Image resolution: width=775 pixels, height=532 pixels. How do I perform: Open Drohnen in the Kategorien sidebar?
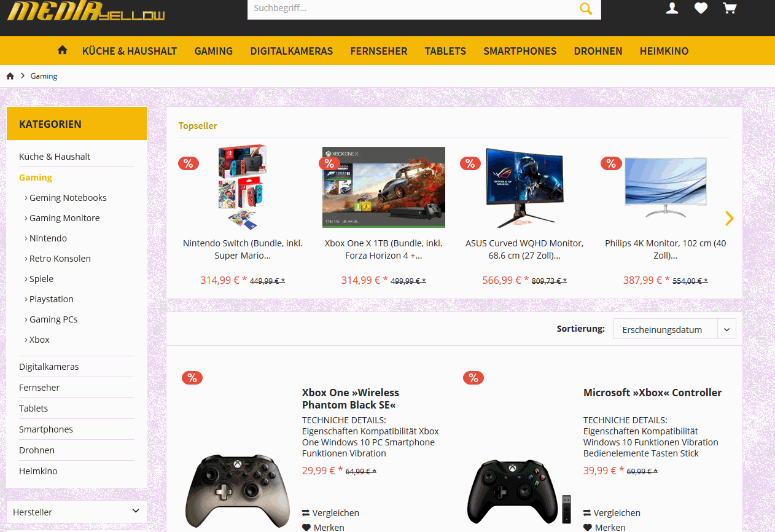(x=37, y=450)
